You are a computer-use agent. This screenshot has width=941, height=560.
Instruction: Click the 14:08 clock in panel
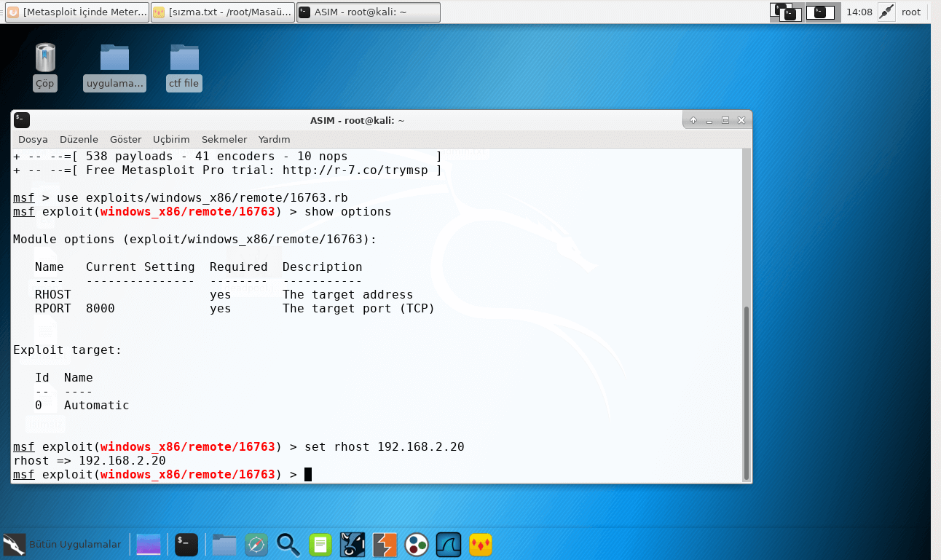859,12
